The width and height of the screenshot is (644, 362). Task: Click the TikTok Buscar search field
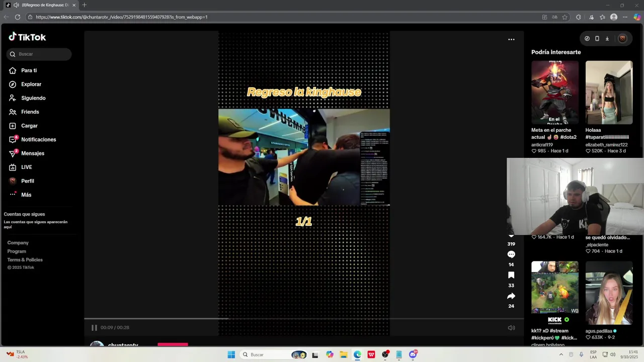click(39, 54)
